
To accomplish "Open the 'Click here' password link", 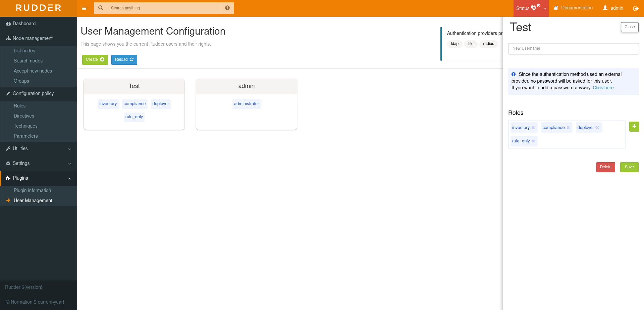I will pyautogui.click(x=603, y=88).
